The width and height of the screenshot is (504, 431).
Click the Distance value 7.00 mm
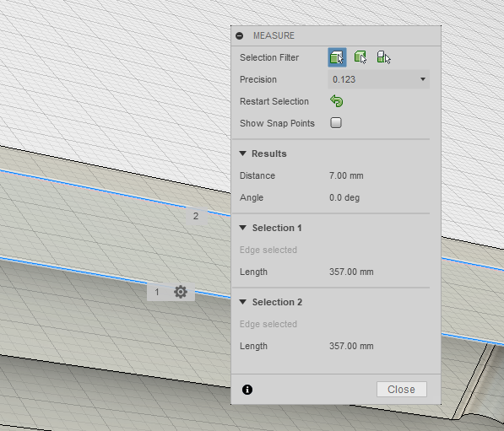click(x=346, y=175)
